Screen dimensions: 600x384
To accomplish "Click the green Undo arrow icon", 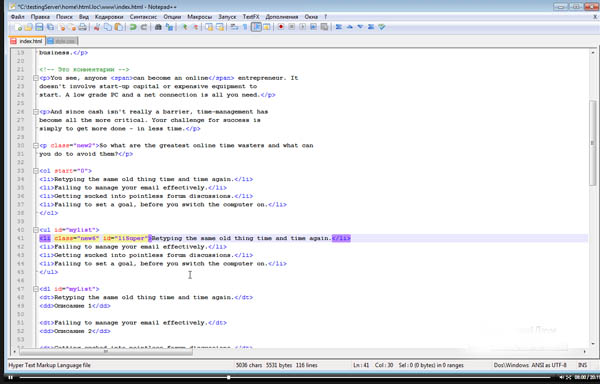I will pos(133,27).
